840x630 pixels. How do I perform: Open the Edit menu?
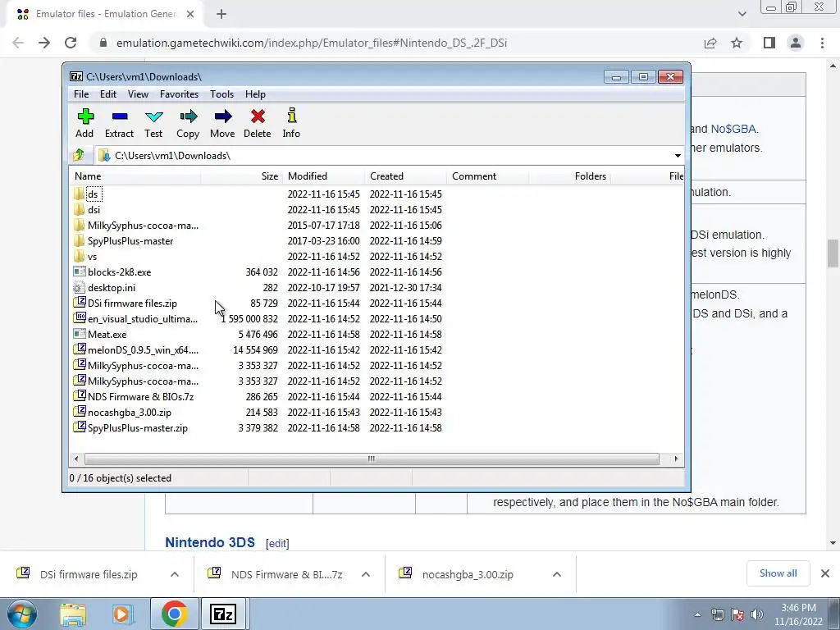click(x=108, y=94)
